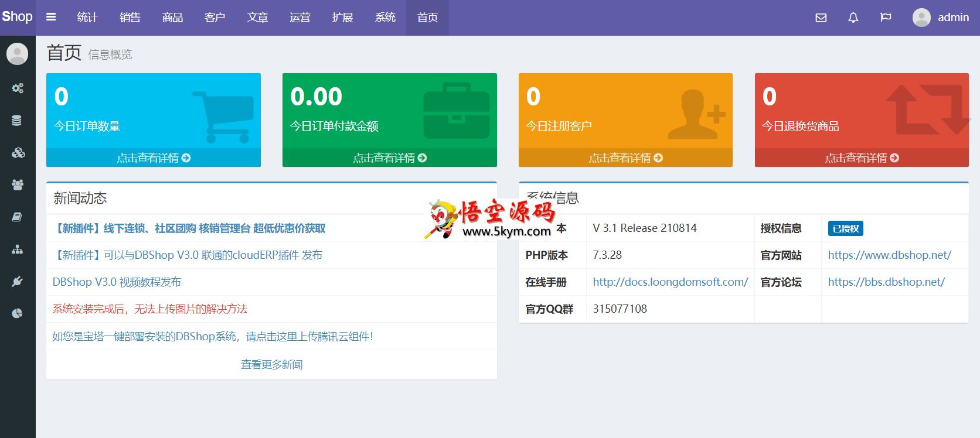Click briefcase icon on payment amount card
This screenshot has height=438, width=980.
click(457, 111)
